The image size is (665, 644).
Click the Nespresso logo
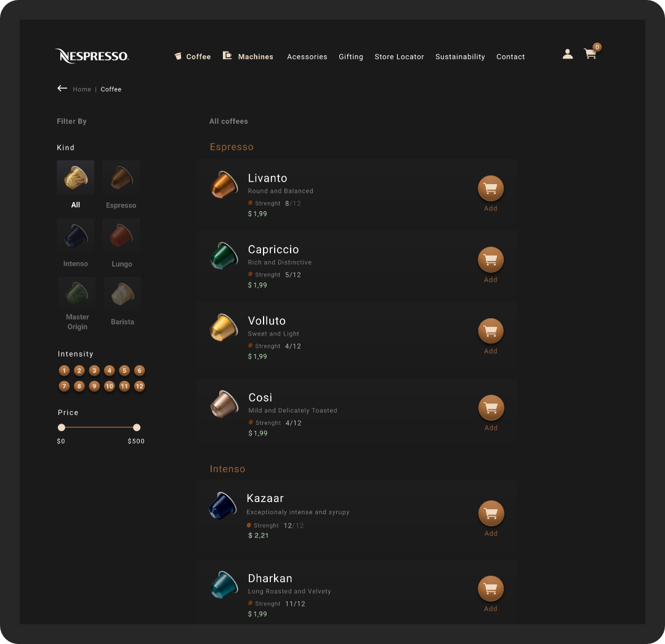tap(92, 56)
